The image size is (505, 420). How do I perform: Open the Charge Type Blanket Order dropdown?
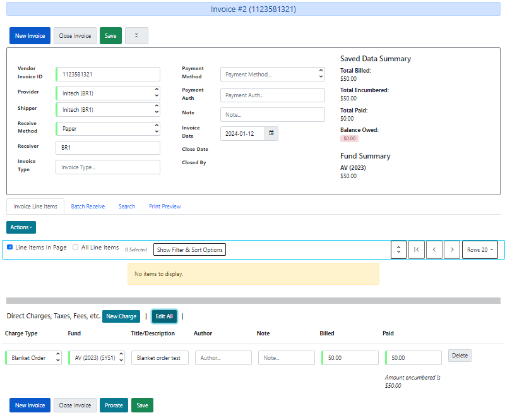[33, 358]
